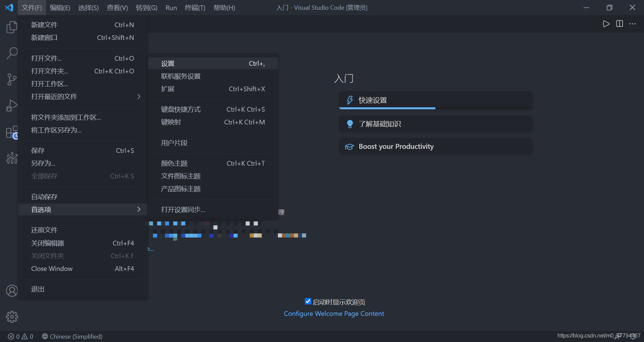644x342 pixels.
Task: Toggle 启动时显示欢迎页 checkbox
Action: 308,301
